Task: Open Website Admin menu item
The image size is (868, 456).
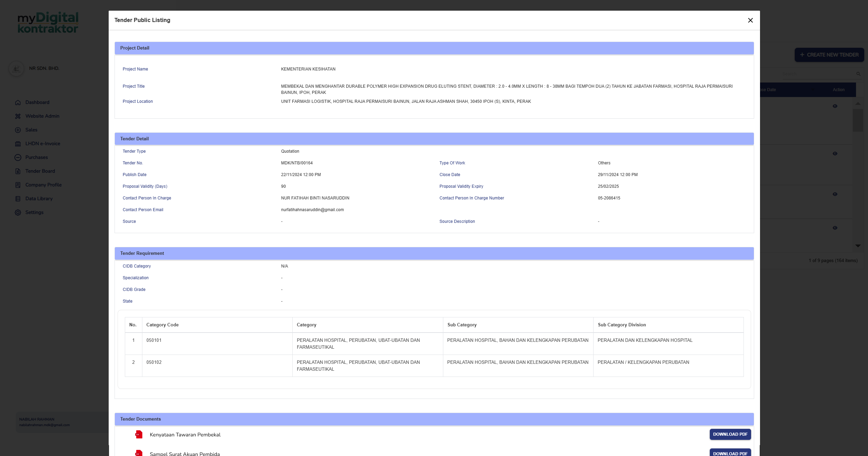Action: tap(42, 116)
